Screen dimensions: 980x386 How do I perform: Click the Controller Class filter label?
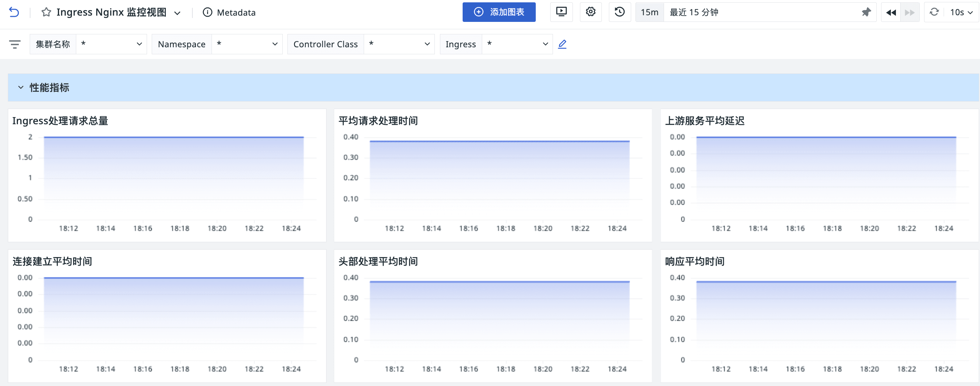[326, 44]
